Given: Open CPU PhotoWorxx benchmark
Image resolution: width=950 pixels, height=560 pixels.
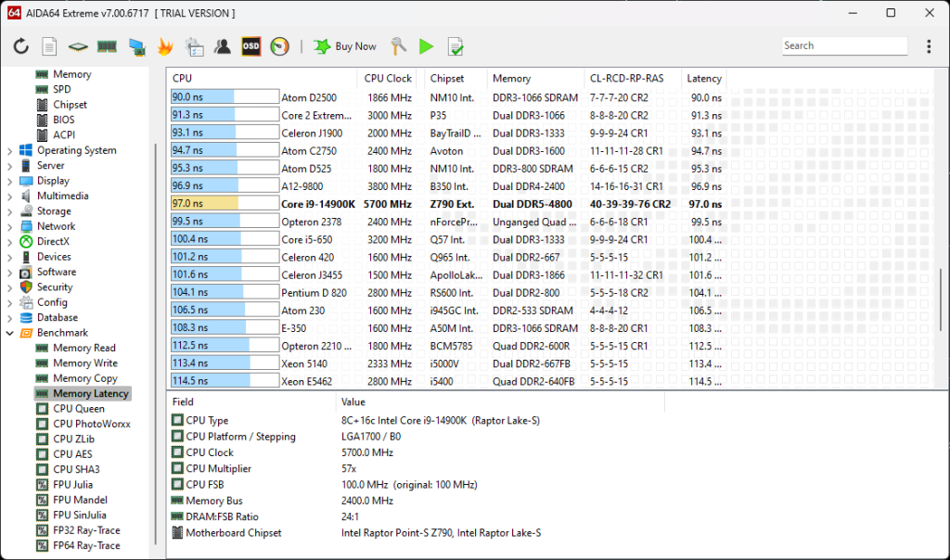Looking at the screenshot, I should point(92,424).
